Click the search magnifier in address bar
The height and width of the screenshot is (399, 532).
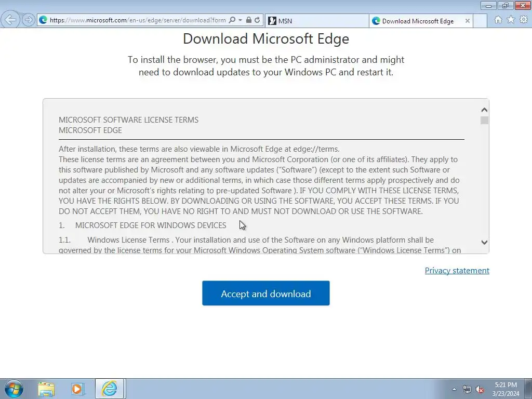[232, 20]
